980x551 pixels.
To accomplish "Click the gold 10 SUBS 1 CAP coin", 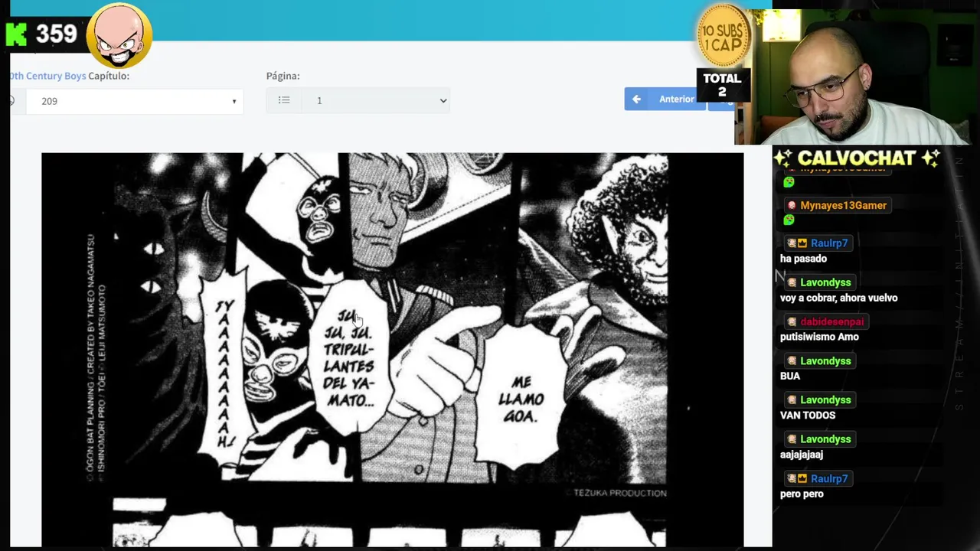I will click(722, 36).
